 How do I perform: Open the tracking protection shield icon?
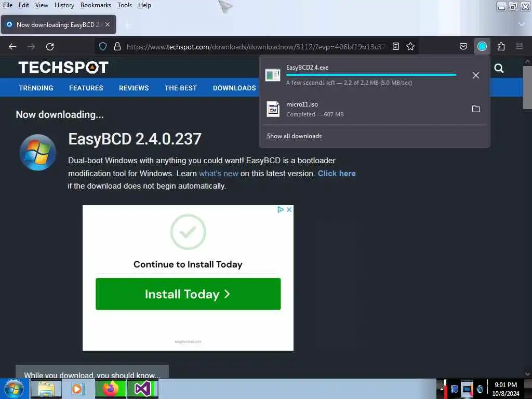103,46
